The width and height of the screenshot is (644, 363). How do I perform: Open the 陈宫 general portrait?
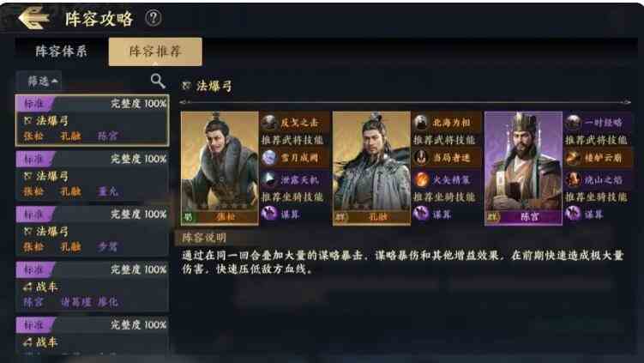click(523, 168)
